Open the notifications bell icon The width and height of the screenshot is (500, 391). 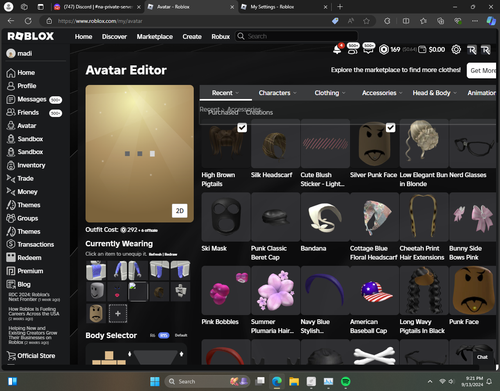tap(337, 50)
